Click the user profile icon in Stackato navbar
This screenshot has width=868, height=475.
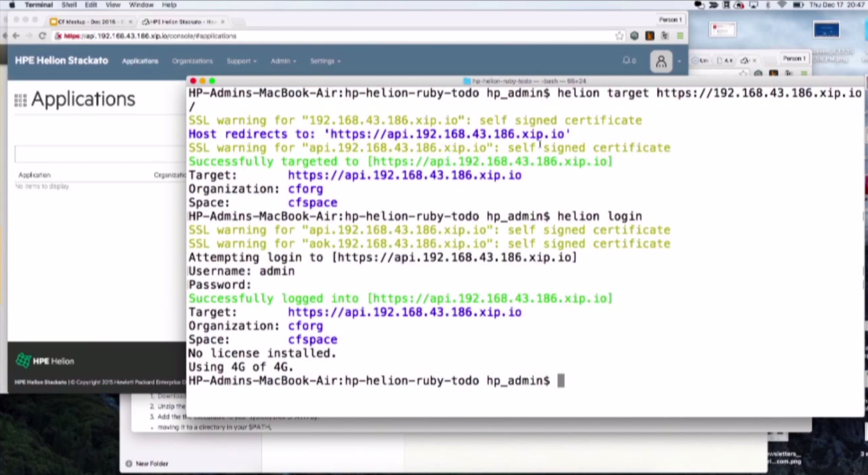[x=661, y=61]
